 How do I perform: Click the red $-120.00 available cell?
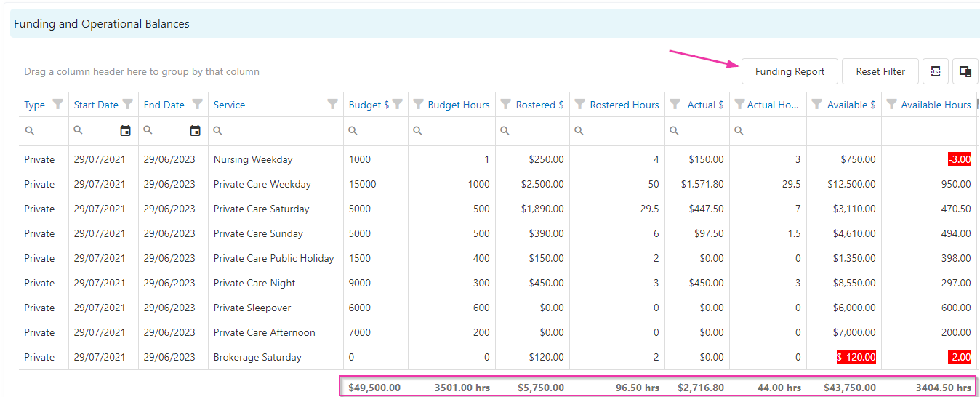pos(856,357)
